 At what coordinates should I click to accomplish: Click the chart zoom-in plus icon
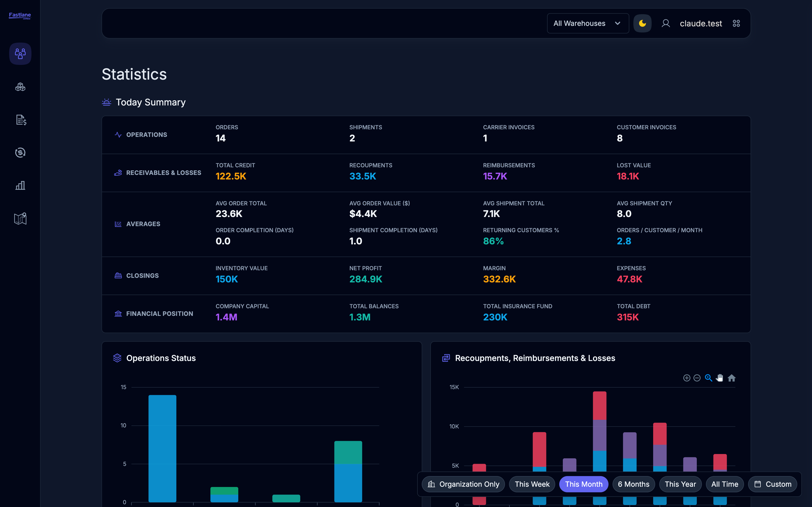coord(687,378)
